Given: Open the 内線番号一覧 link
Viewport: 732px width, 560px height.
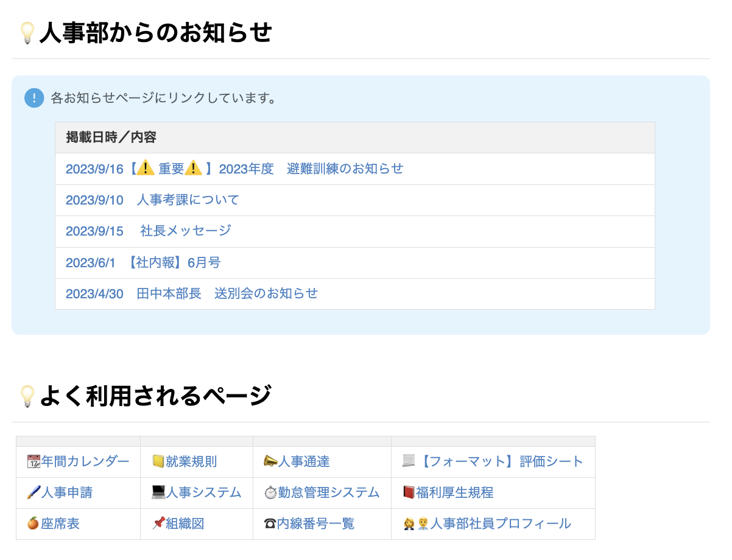Looking at the screenshot, I should (x=315, y=524).
